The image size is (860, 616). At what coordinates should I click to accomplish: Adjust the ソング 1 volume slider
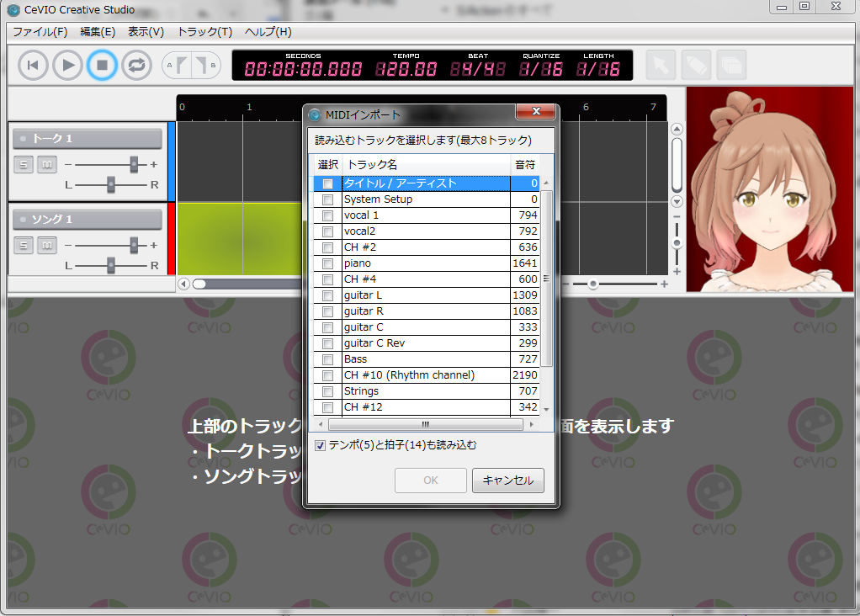(x=134, y=245)
